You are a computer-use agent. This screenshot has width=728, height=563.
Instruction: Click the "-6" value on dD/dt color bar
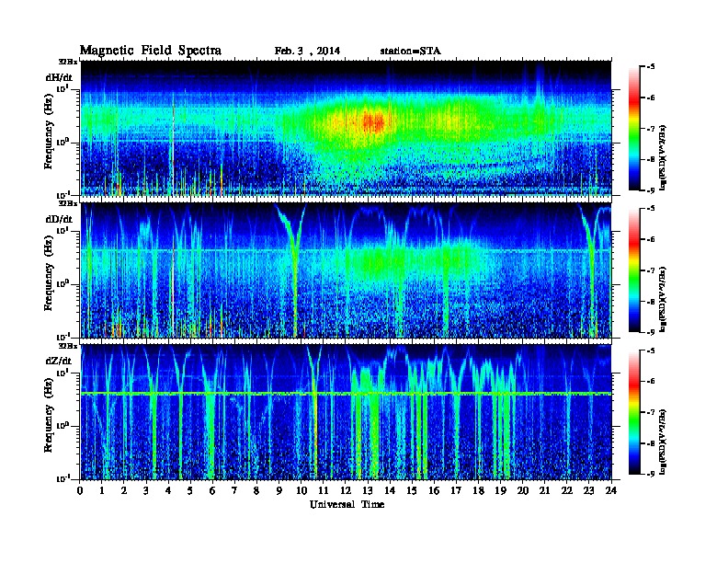(x=651, y=239)
